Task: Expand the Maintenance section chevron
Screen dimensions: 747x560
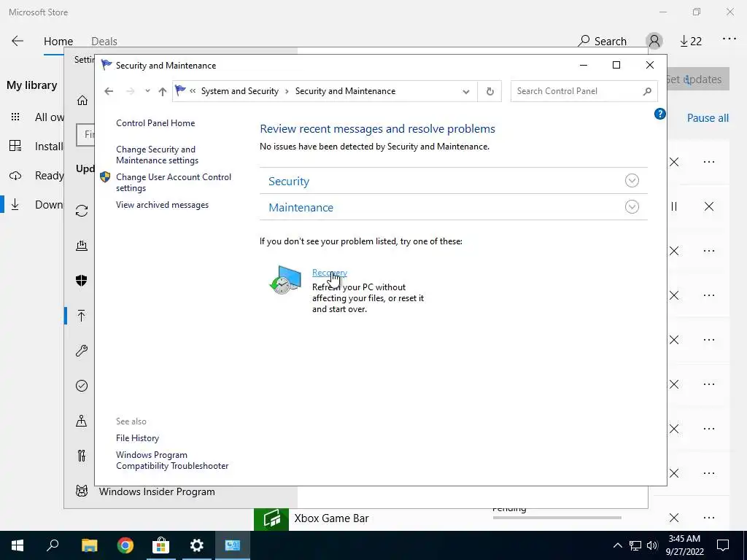Action: [x=632, y=206]
